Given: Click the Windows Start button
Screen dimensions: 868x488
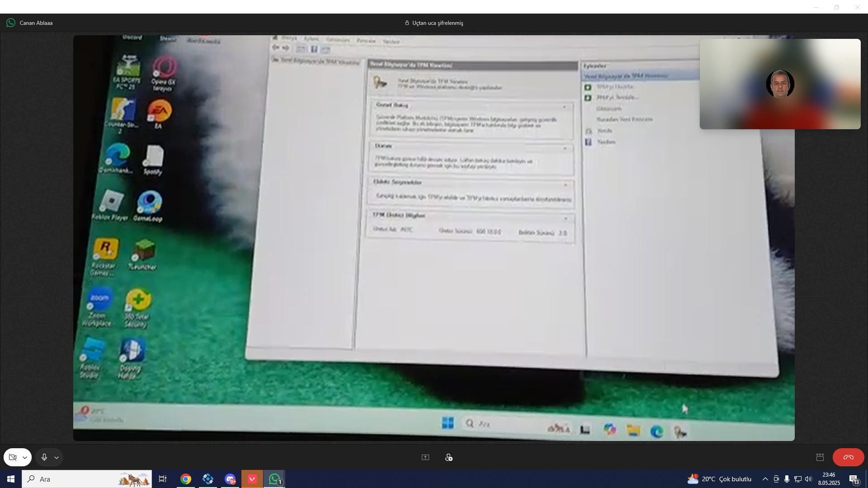Looking at the screenshot, I should (x=11, y=479).
